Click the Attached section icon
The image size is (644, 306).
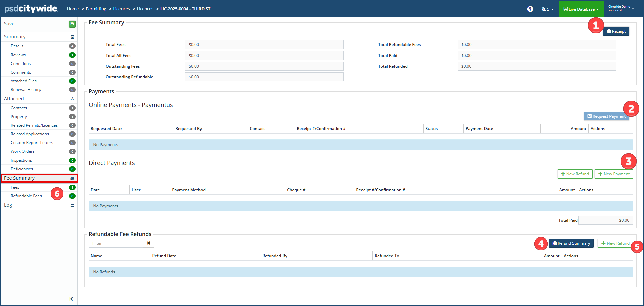pos(72,99)
